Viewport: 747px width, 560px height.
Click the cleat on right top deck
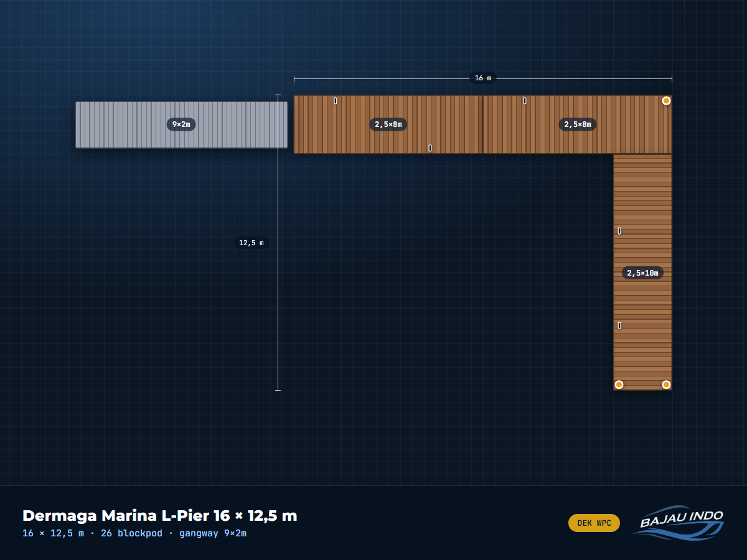click(524, 101)
